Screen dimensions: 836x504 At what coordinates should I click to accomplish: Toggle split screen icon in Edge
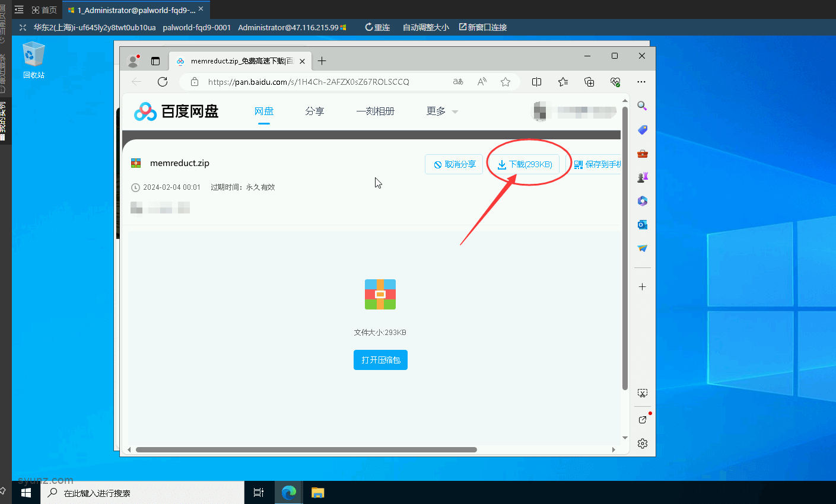[x=537, y=82]
